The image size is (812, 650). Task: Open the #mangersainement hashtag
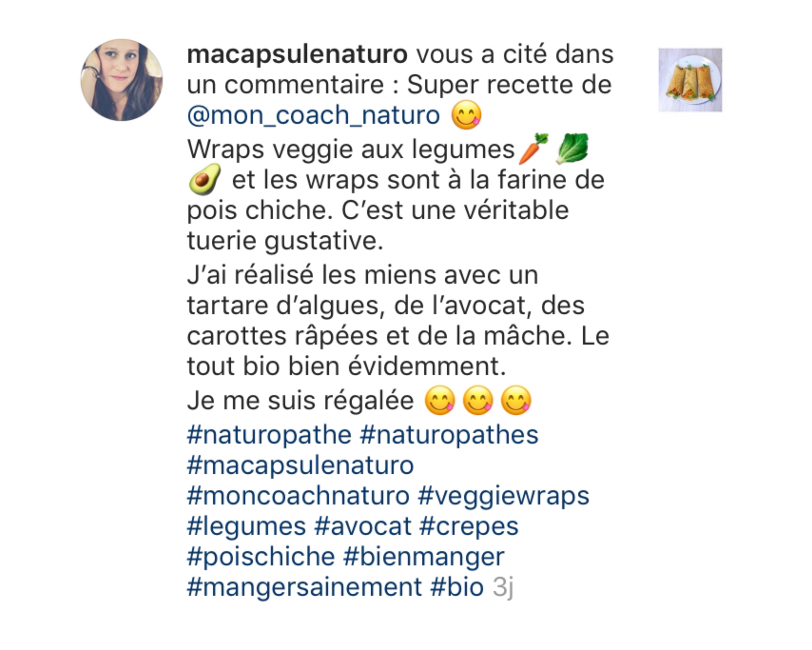[x=305, y=588]
